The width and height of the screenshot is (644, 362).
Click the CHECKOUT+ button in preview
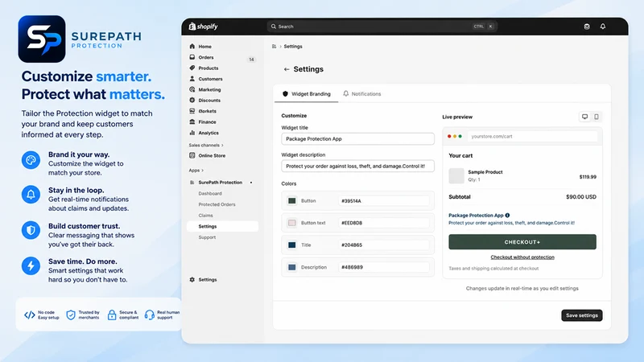522,242
